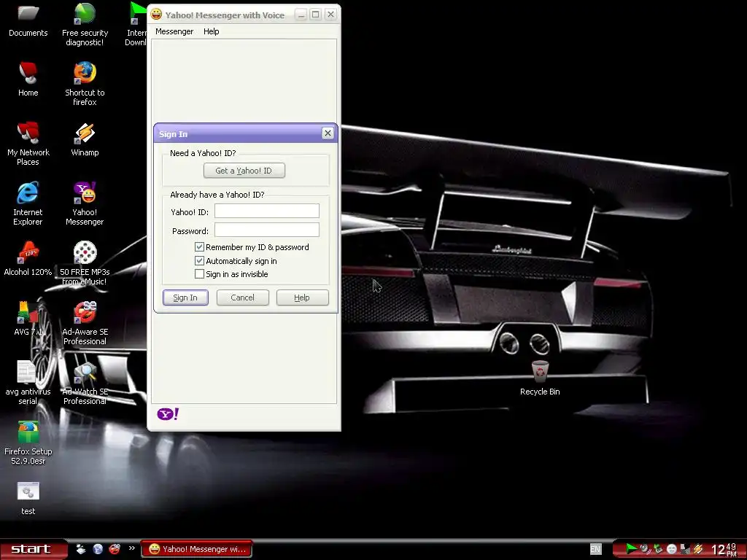The width and height of the screenshot is (747, 560).
Task: Launch Alcohol 120% desktop icon
Action: (28, 259)
